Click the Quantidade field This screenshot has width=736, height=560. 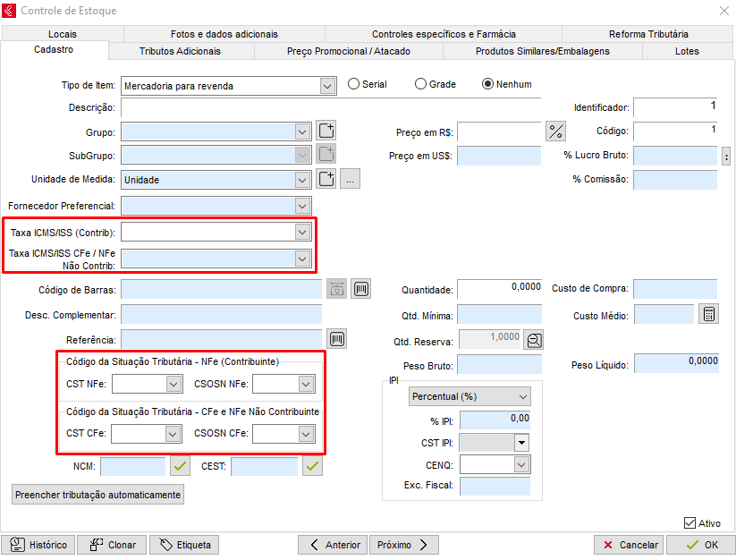499,289
